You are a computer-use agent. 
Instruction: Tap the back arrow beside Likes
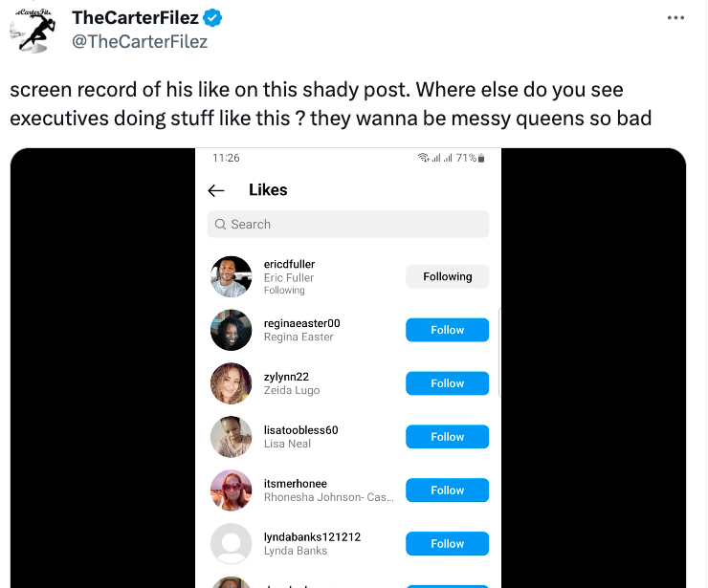pos(216,190)
